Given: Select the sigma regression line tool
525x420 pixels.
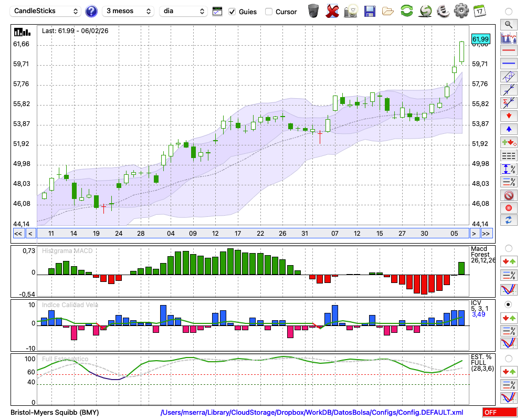Looking at the screenshot, I should tap(509, 103).
